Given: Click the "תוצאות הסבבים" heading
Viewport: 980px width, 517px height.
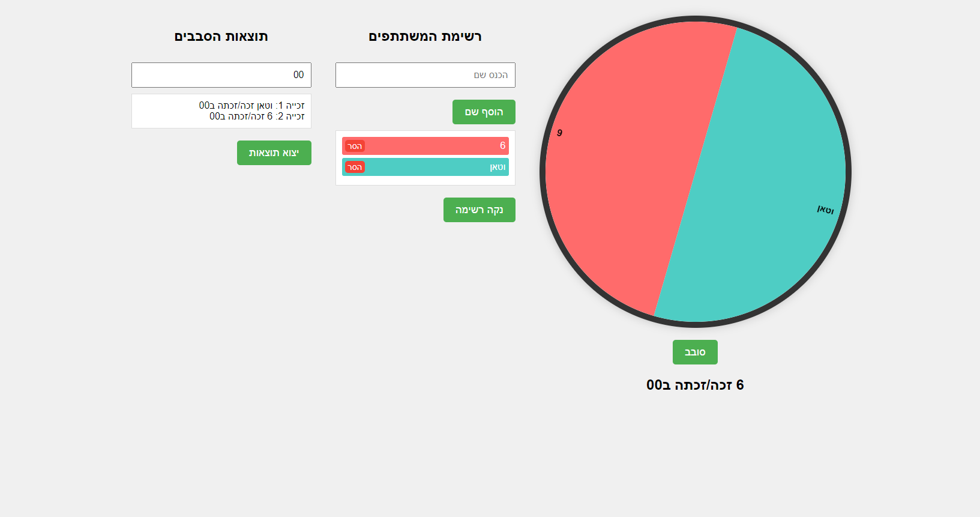Looking at the screenshot, I should pyautogui.click(x=221, y=37).
